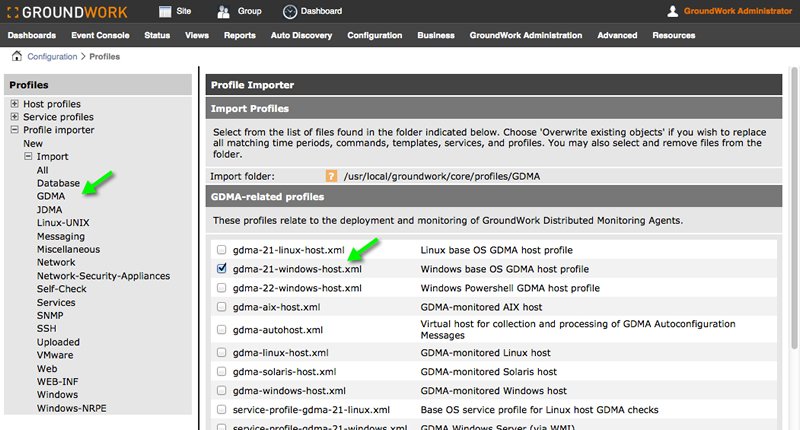The image size is (800, 430).
Task: Check the gdma-linux-host.xml checkbox
Action: tap(221, 352)
